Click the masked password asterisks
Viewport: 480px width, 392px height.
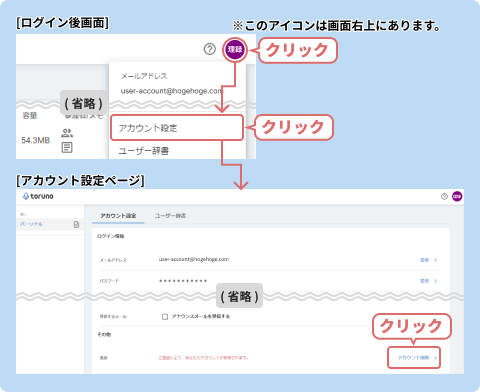183,281
